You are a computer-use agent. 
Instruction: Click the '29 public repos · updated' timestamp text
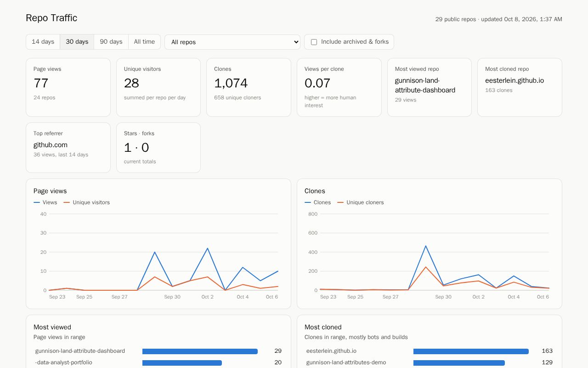499,19
